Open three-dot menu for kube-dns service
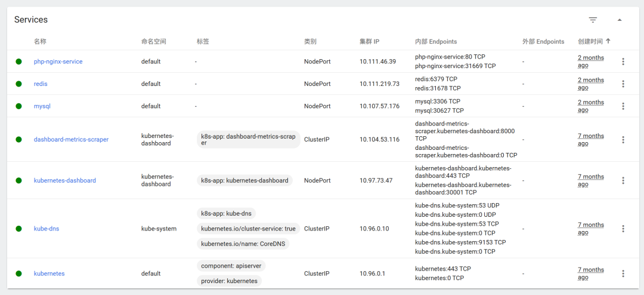Image resolution: width=644 pixels, height=295 pixels. tap(623, 228)
